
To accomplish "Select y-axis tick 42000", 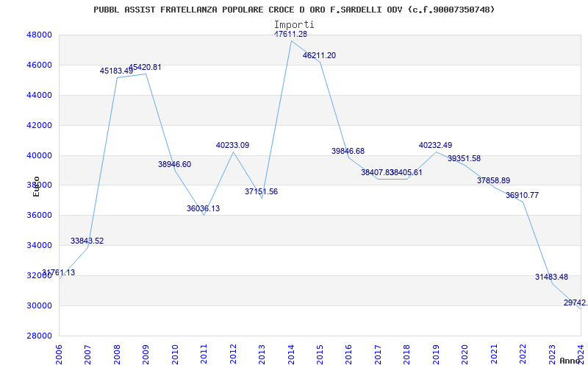I will pyautogui.click(x=39, y=125).
